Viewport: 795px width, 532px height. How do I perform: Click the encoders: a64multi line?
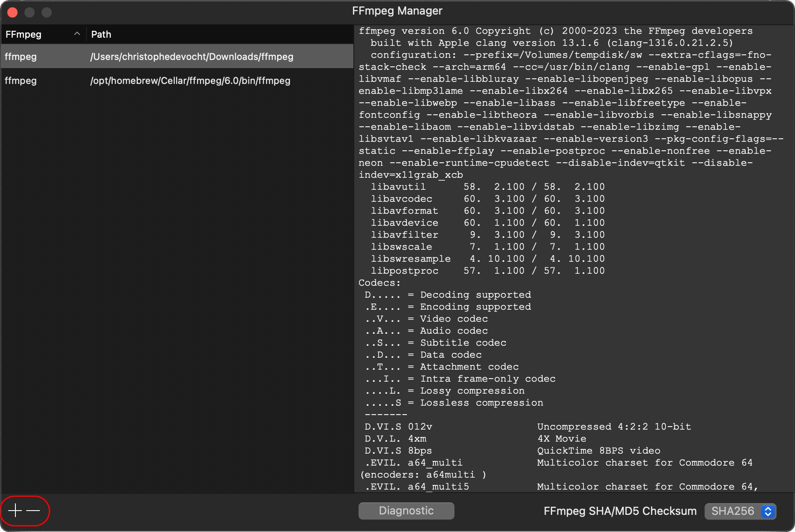click(423, 475)
